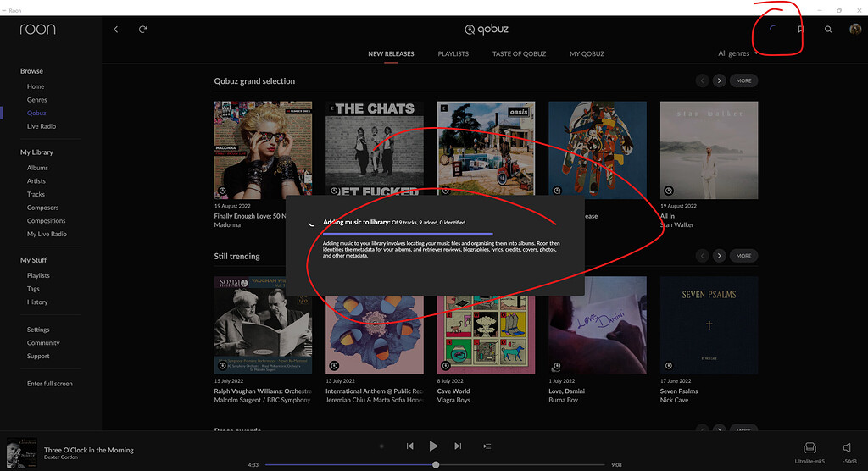Skip to next track
This screenshot has height=471, width=868.
point(458,446)
